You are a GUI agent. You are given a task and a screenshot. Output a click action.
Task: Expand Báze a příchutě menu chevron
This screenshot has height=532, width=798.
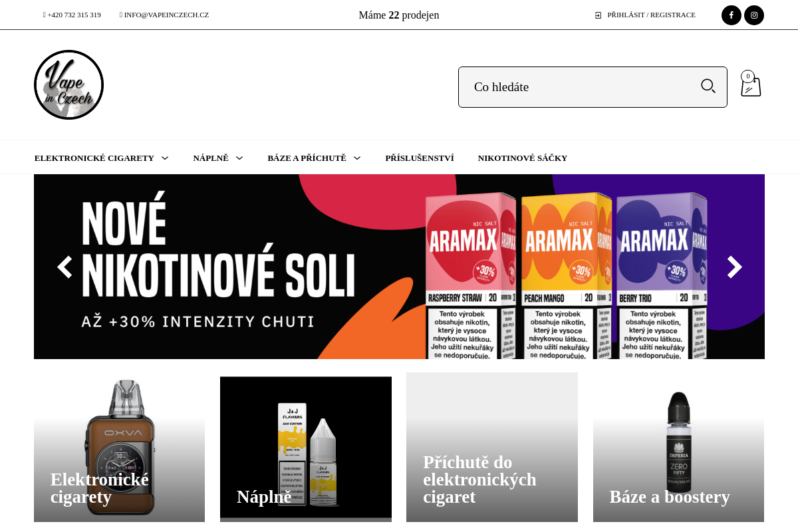click(357, 158)
